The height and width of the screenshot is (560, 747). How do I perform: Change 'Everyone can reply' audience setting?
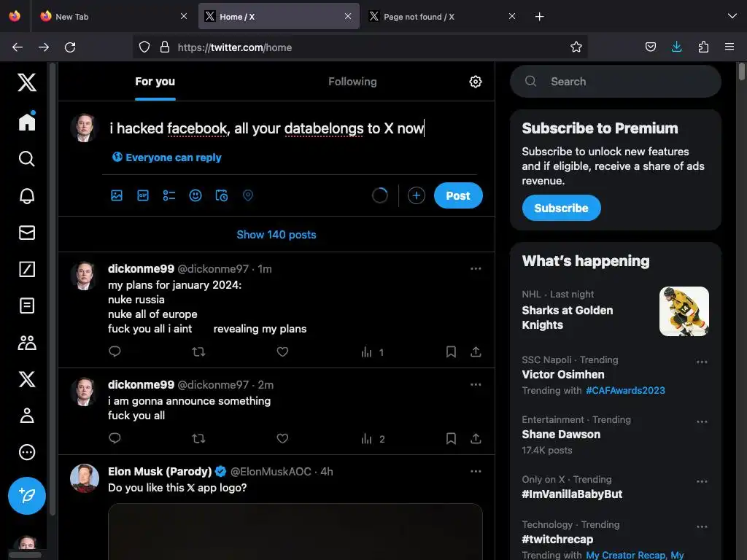pyautogui.click(x=167, y=157)
